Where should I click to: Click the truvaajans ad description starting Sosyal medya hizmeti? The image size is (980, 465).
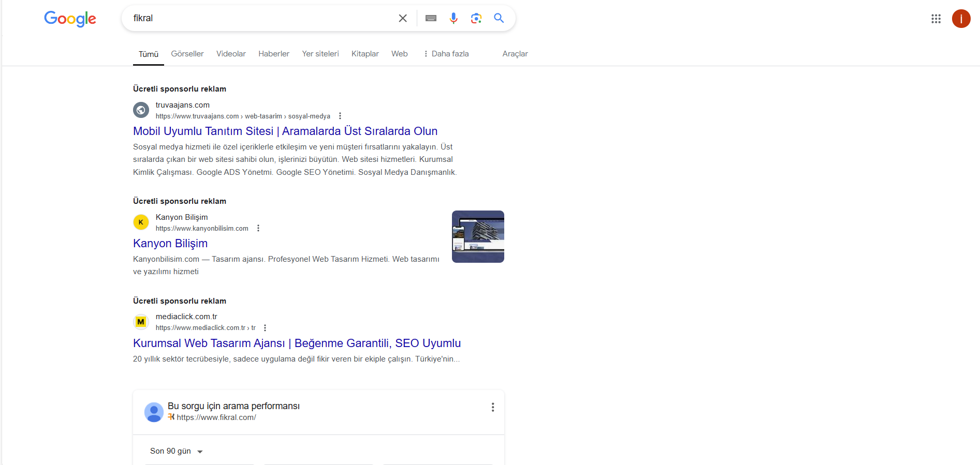coord(295,159)
